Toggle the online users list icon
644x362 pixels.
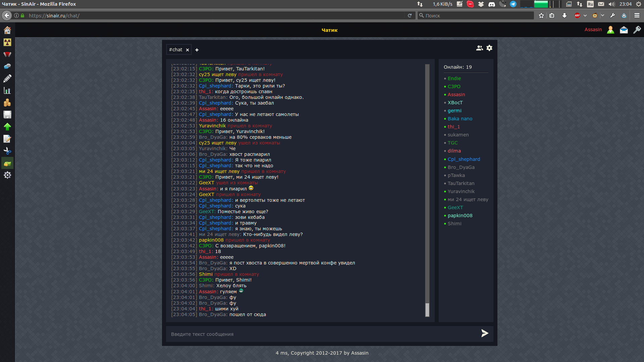pyautogui.click(x=479, y=48)
